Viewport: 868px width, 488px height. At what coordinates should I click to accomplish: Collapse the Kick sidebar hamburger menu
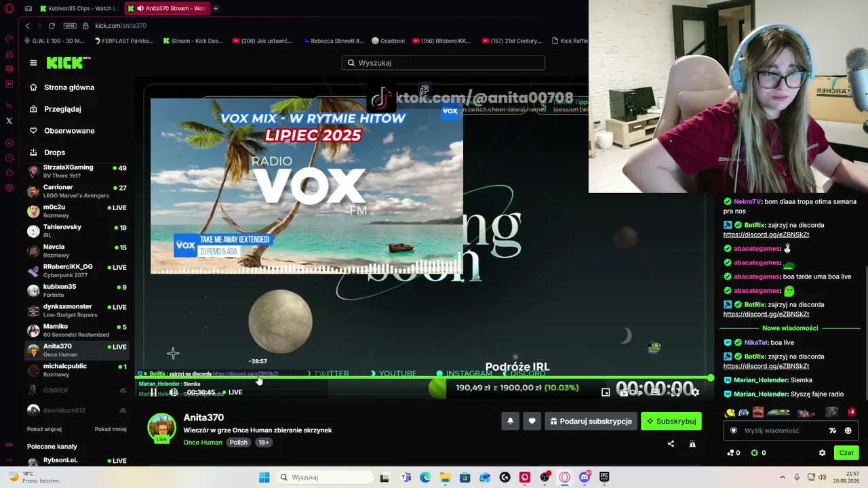[33, 63]
